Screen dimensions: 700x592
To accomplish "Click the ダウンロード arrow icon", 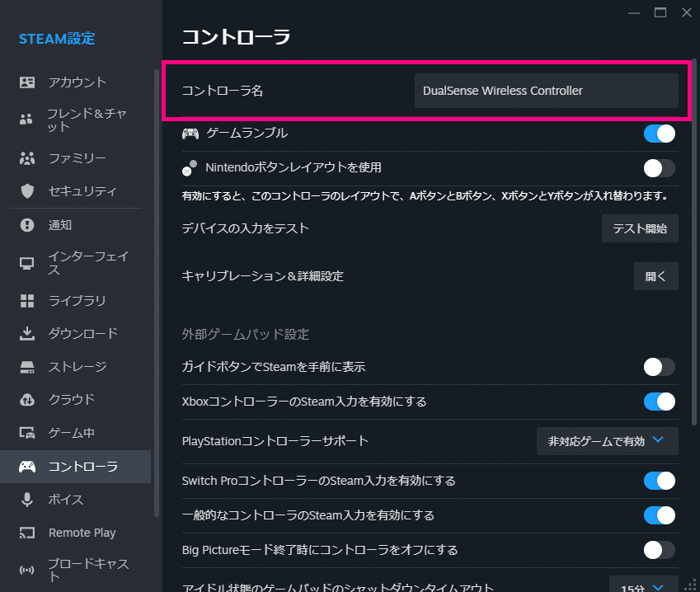I will [x=26, y=333].
